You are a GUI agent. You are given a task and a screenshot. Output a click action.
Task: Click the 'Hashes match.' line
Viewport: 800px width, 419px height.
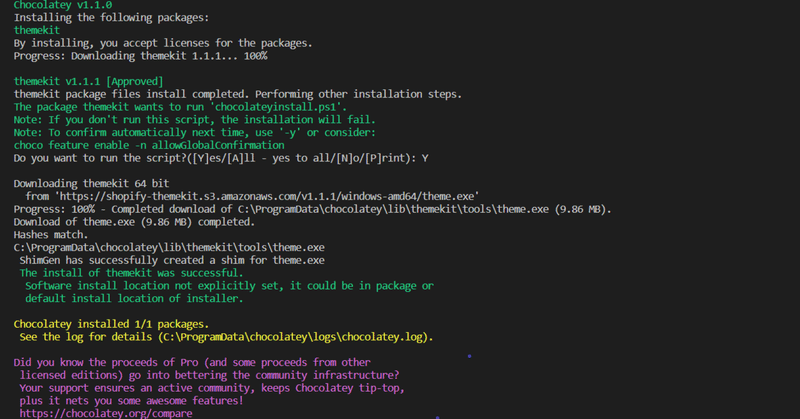pyautogui.click(x=51, y=235)
